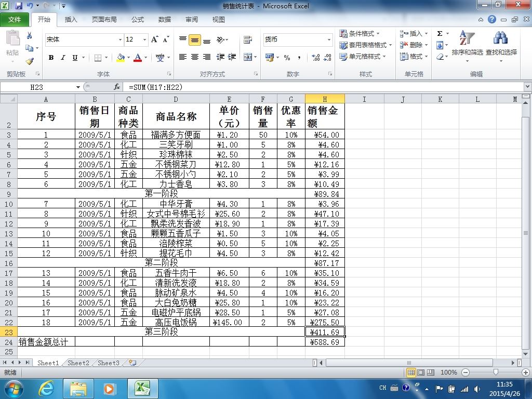Toggle Italic formatting
This screenshot has height=399, width=532.
[x=63, y=58]
